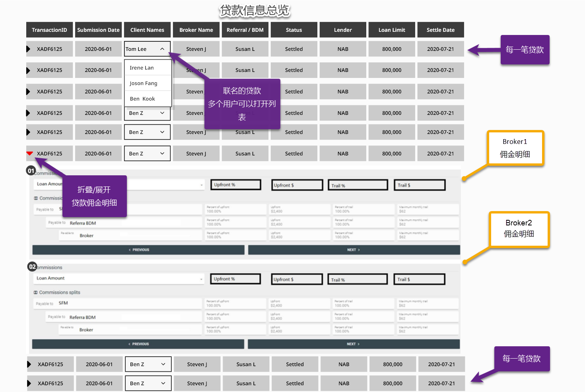Image resolution: width=585 pixels, height=392 pixels.
Task: Click the Loan Limit column header
Action: (x=392, y=30)
